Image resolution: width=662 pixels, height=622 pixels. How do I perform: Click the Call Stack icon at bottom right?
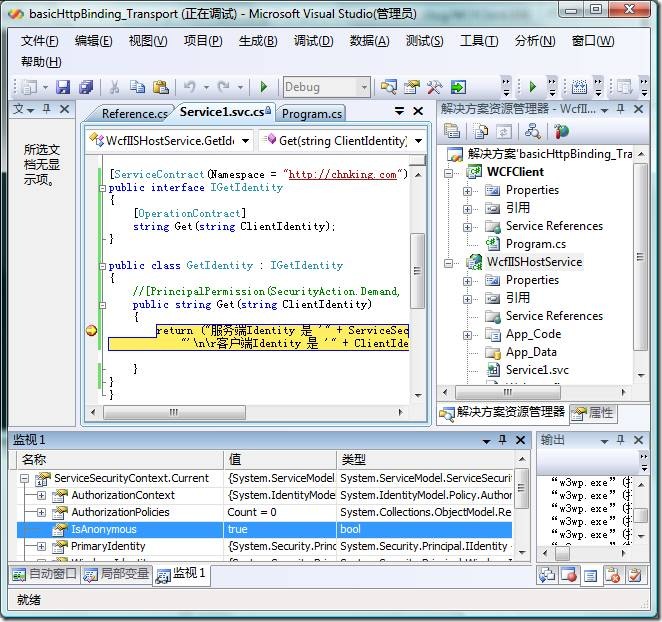pyautogui.click(x=547, y=575)
